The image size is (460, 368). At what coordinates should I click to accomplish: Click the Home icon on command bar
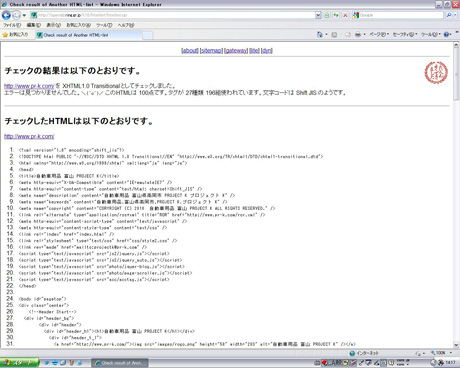pyautogui.click(x=320, y=34)
